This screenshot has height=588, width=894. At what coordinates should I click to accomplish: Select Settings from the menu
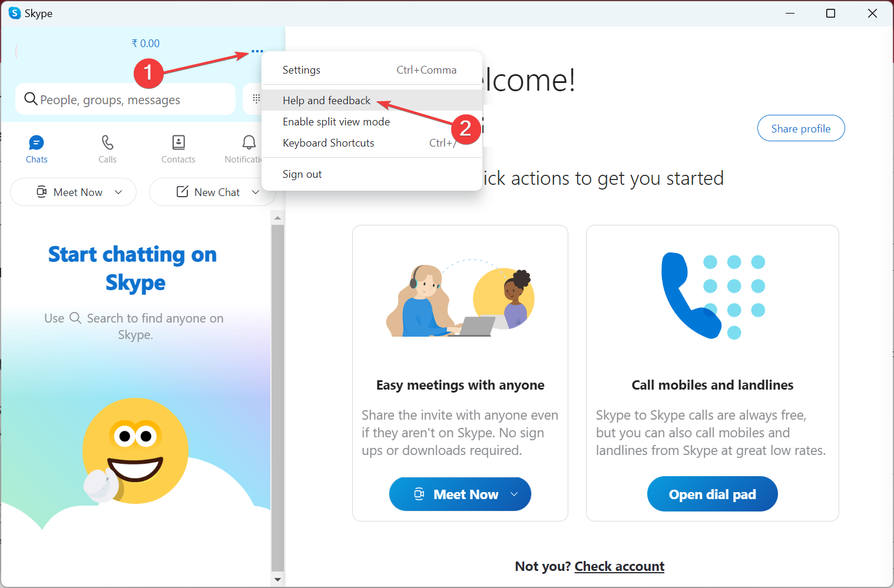[x=372, y=70]
